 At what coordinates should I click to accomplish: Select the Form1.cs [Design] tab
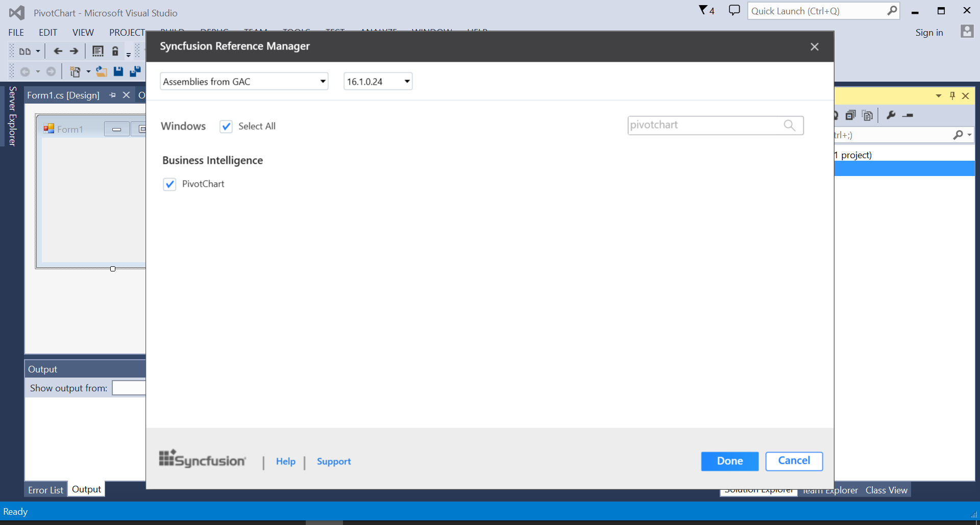pos(63,95)
